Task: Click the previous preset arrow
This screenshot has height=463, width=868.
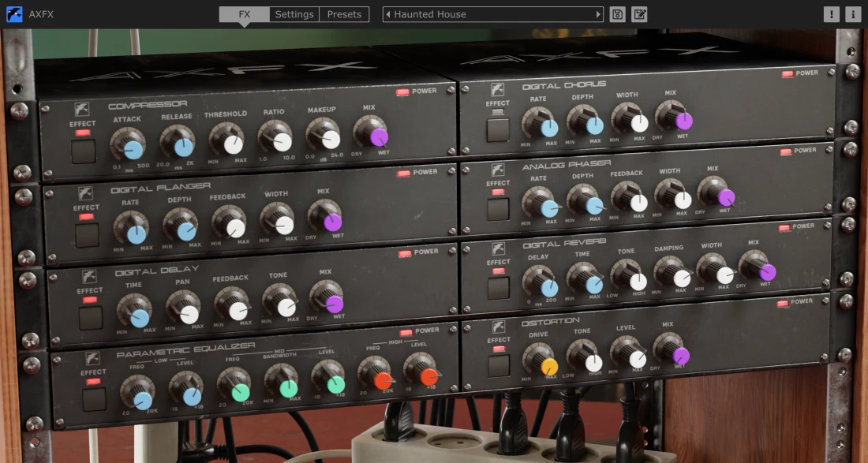Action: click(387, 14)
